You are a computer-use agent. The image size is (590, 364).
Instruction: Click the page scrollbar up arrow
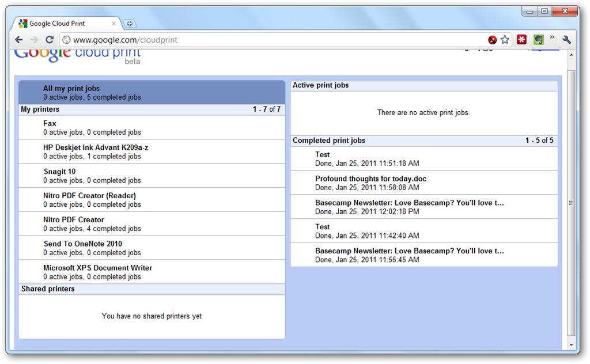(571, 55)
